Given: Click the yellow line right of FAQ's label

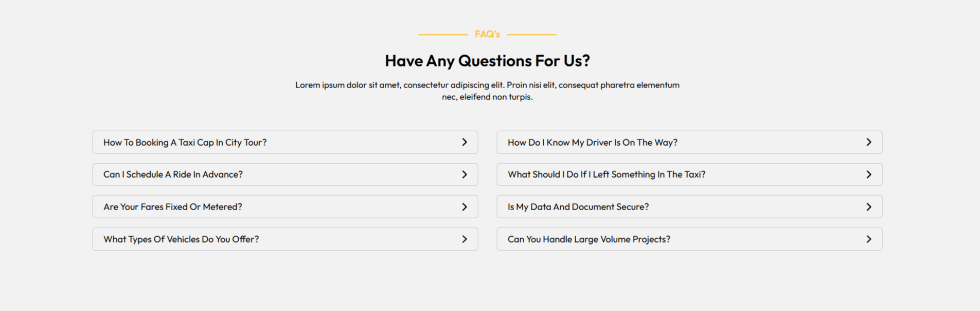Looking at the screenshot, I should point(531,34).
